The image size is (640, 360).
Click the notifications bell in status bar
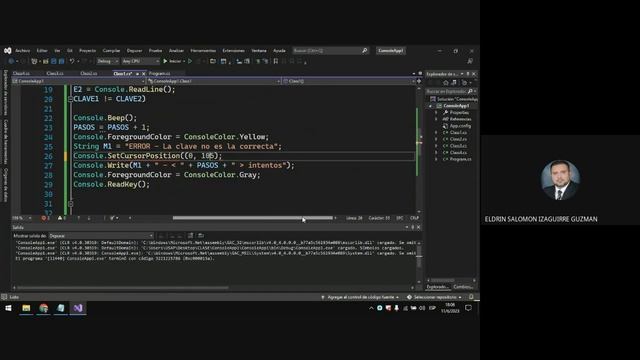point(471,297)
